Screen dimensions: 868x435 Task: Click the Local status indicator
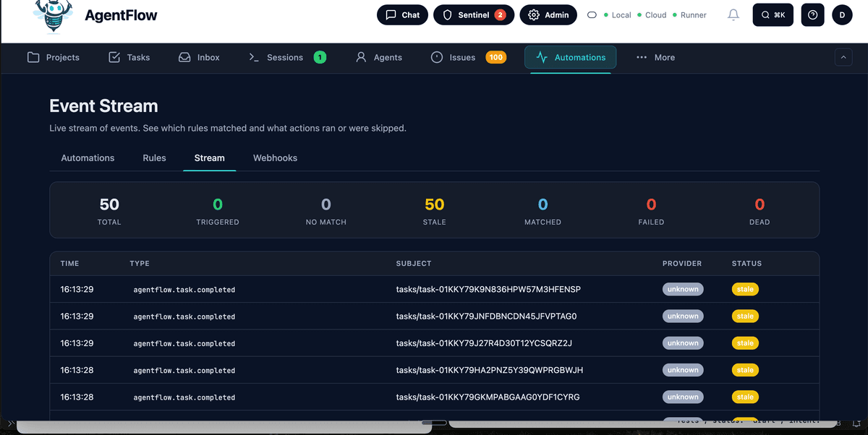(x=617, y=14)
